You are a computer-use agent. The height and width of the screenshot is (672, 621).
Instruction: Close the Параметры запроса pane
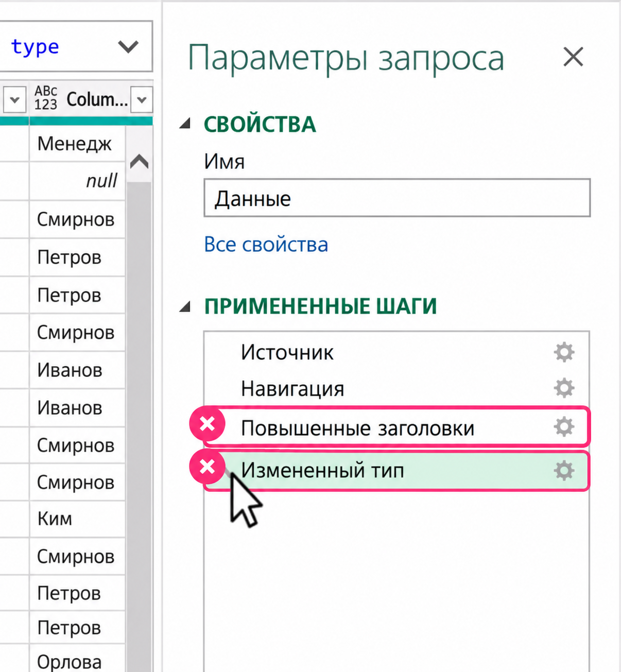coord(573,57)
